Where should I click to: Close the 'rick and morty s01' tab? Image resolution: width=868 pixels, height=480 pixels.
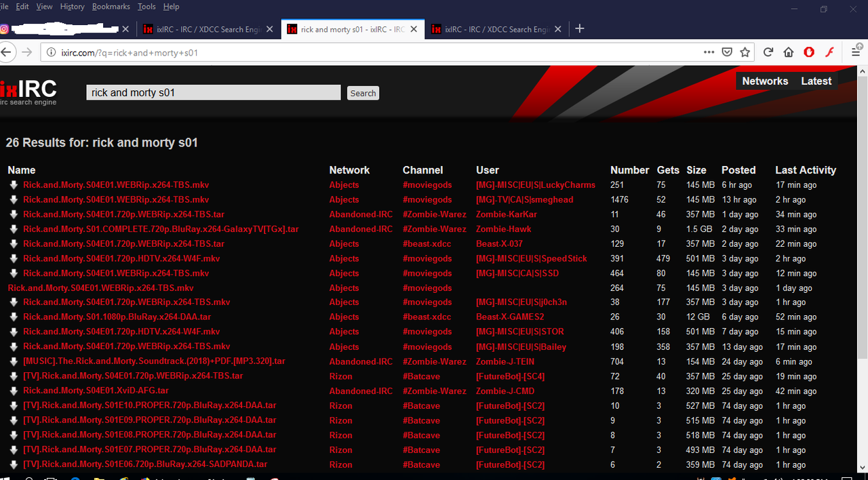415,29
